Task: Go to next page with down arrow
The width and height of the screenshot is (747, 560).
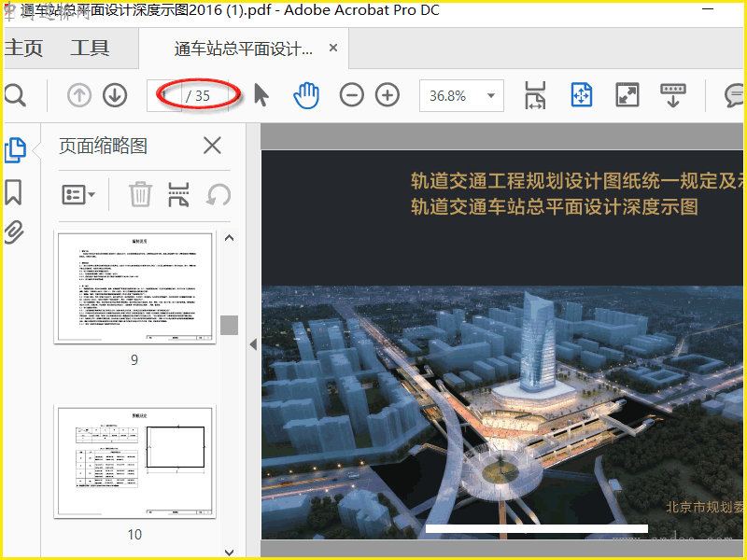Action: 115,95
